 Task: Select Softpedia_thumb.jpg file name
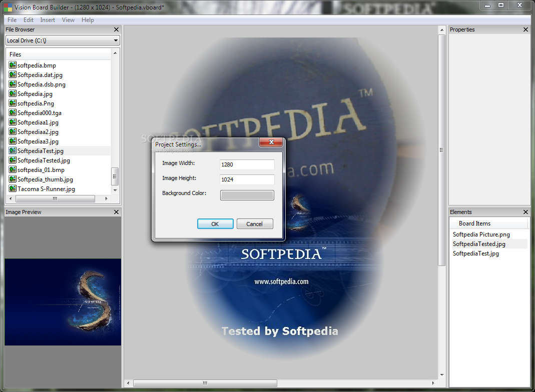[x=46, y=179]
